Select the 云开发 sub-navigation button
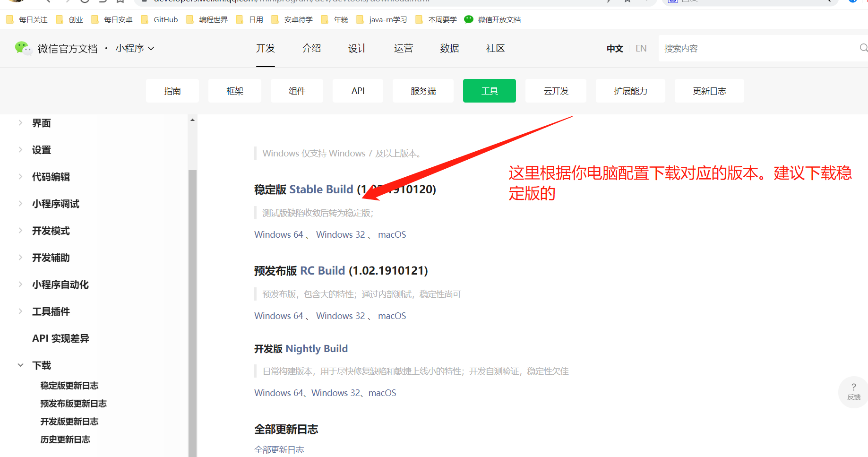Screen dimensions: 868x457 coord(556,91)
